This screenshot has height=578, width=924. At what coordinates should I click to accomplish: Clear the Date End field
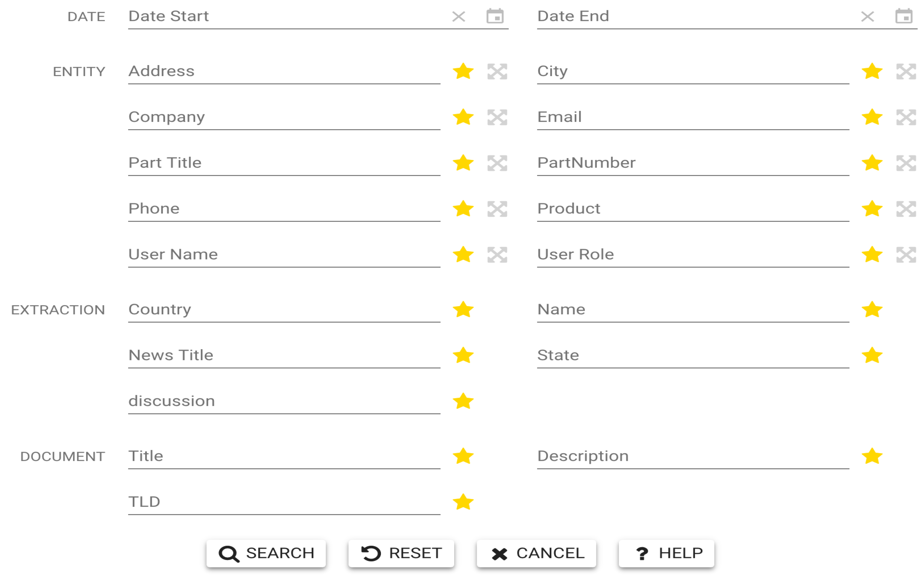(x=867, y=16)
